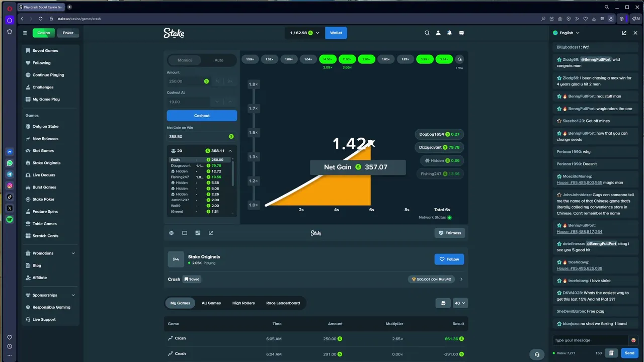Go to Slot Games in sidebar
Image resolution: width=644 pixels, height=362 pixels.
tap(43, 151)
